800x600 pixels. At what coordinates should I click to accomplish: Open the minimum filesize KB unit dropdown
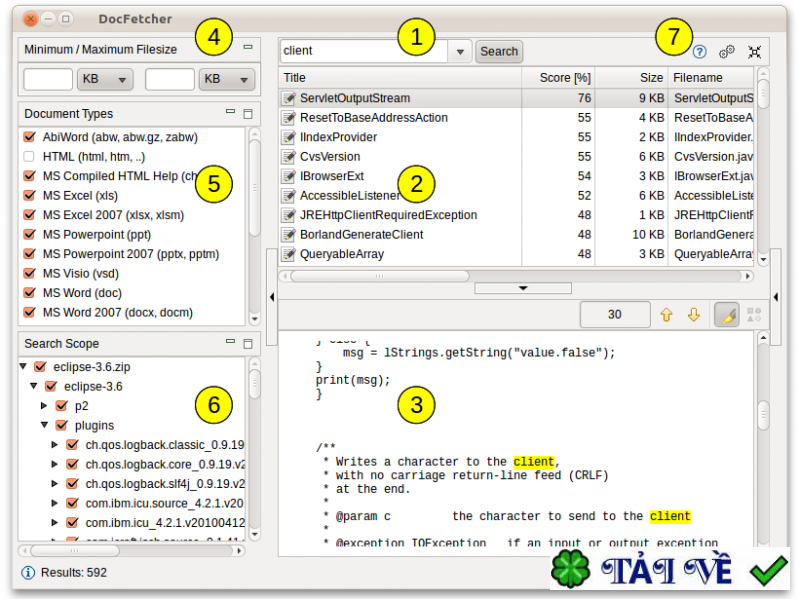point(105,79)
